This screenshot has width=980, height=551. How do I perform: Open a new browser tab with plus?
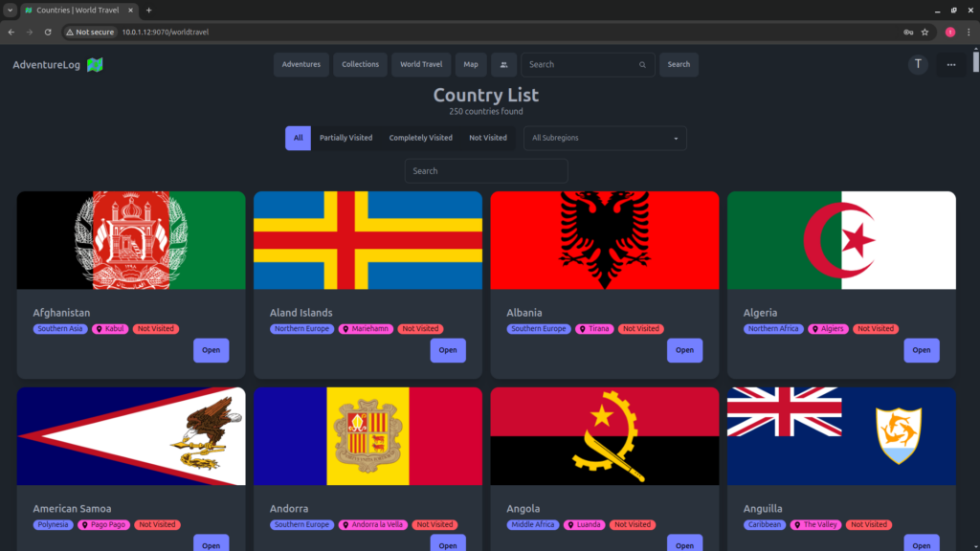148,10
